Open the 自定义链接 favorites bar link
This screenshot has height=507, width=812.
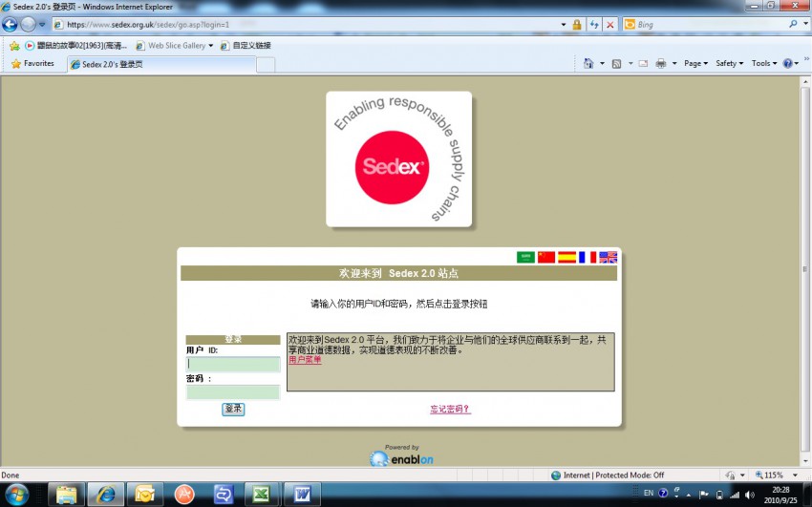pyautogui.click(x=246, y=46)
